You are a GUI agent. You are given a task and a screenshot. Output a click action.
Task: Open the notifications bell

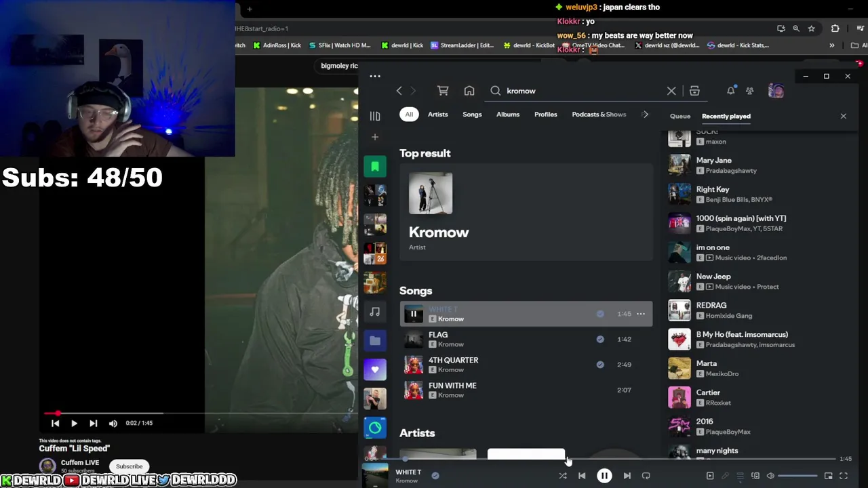[x=730, y=91]
